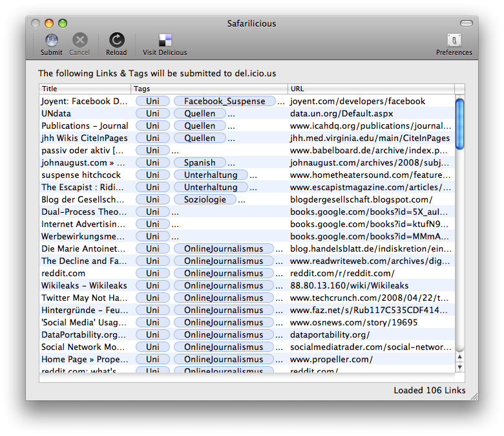Select the suspense hitchcock title

pyautogui.click(x=81, y=175)
